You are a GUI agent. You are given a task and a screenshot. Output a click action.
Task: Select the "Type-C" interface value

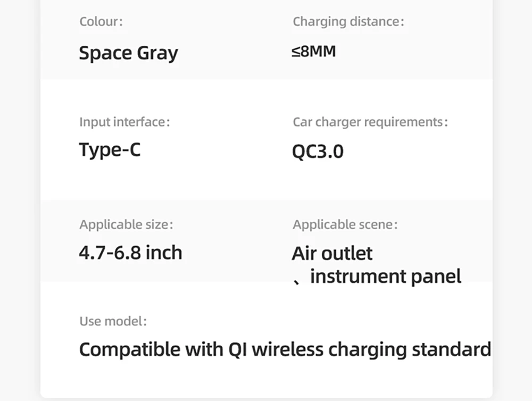(x=110, y=150)
